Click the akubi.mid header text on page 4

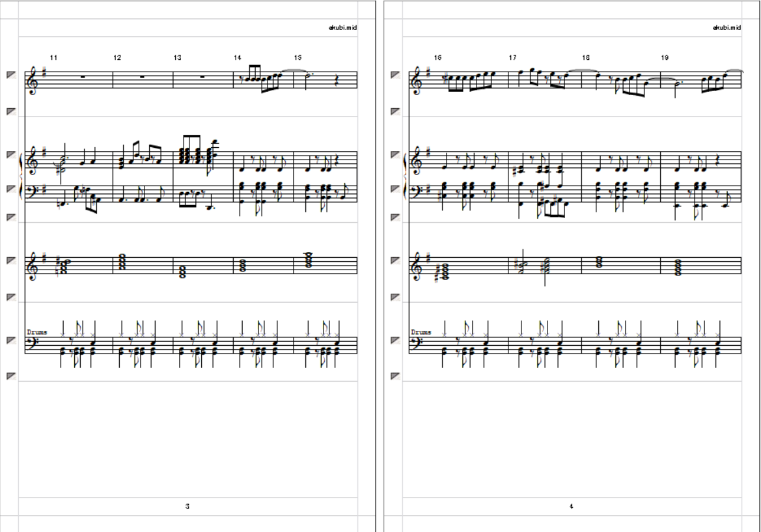point(726,27)
